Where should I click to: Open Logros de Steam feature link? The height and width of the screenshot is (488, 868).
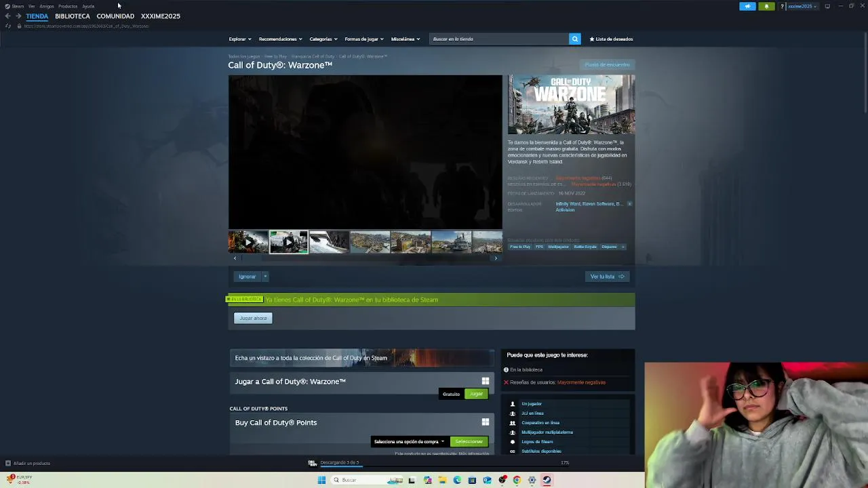point(537,442)
